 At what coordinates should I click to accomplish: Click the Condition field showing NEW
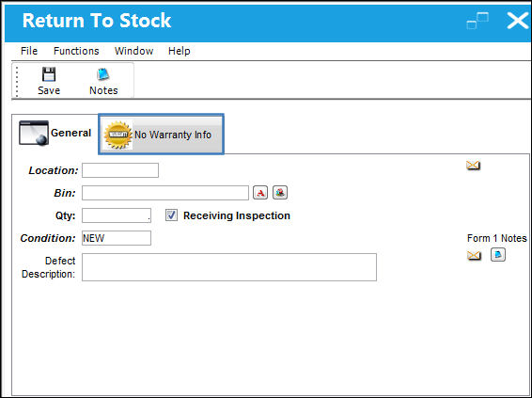117,238
